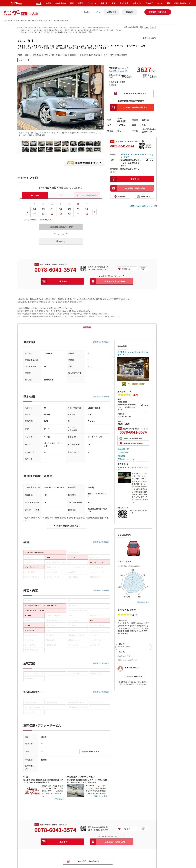196x868 pixels.
Task: Expand more photo thumbnails with arrow
Action: (x=103, y=146)
